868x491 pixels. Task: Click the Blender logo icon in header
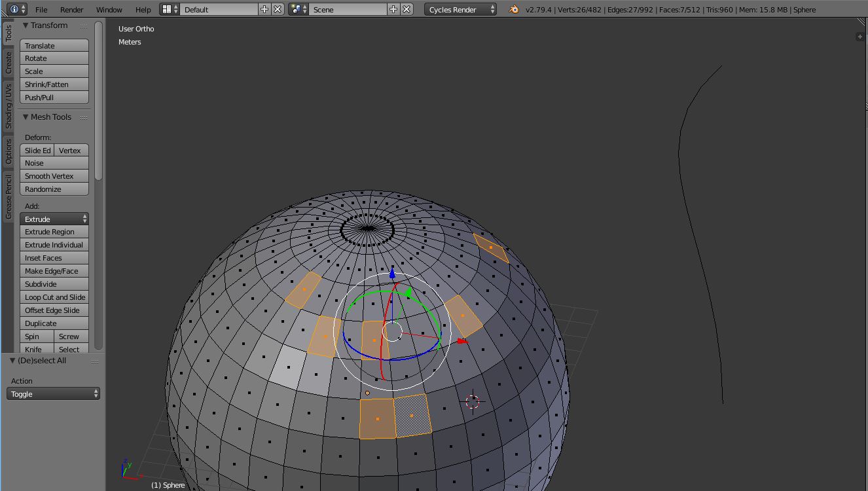pos(514,9)
